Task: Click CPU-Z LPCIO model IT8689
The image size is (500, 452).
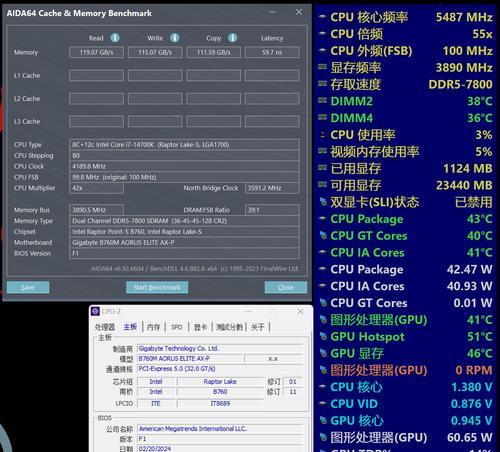Action: pyautogui.click(x=220, y=404)
